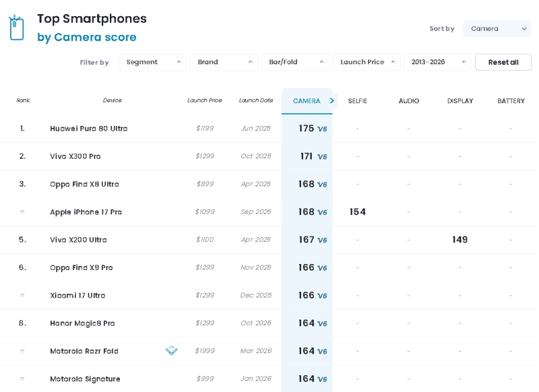Expand the Segment filter
Screen dimensions: 539x392
coord(152,63)
